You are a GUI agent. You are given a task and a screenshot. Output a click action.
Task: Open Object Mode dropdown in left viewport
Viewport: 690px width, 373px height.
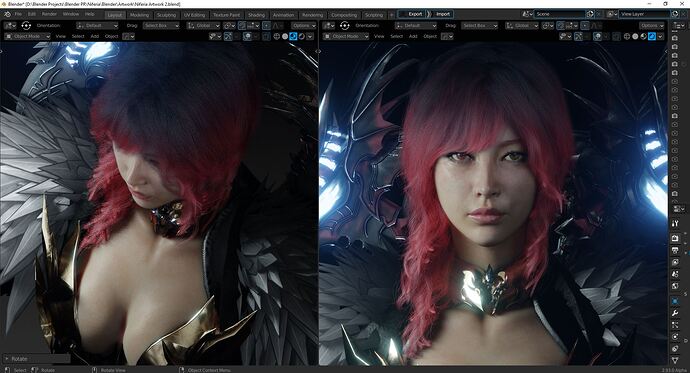tap(27, 36)
